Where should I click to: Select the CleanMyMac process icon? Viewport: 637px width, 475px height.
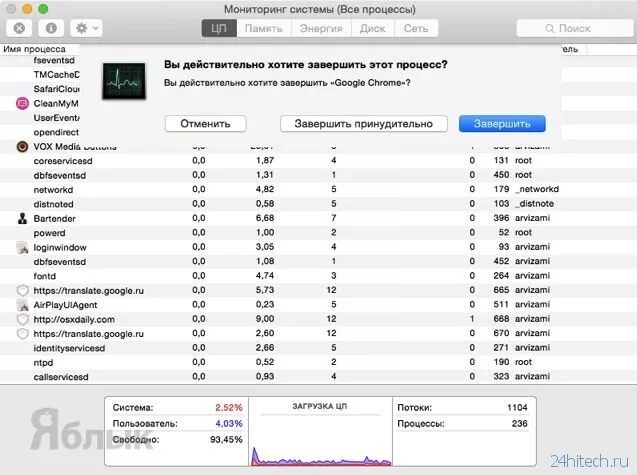[x=22, y=104]
